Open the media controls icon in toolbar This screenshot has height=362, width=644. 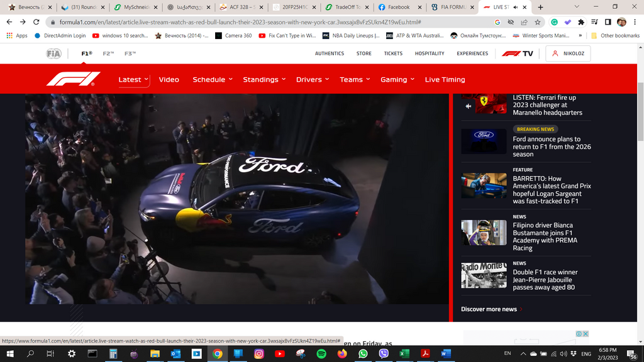pos(594,22)
